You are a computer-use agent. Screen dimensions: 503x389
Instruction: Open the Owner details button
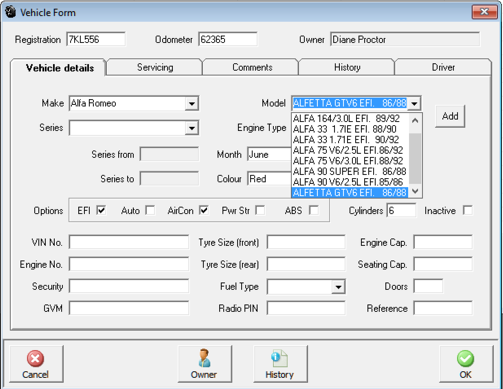204,364
